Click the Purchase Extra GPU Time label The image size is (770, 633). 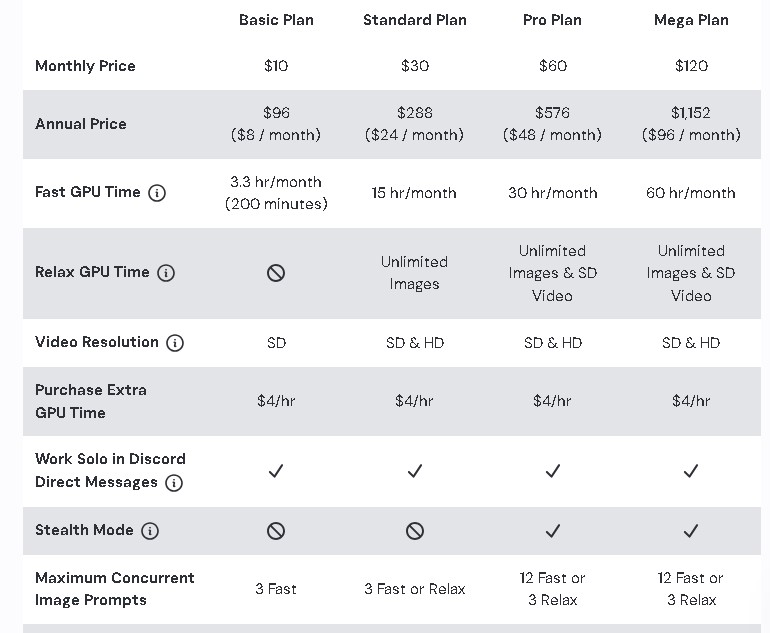tap(91, 401)
